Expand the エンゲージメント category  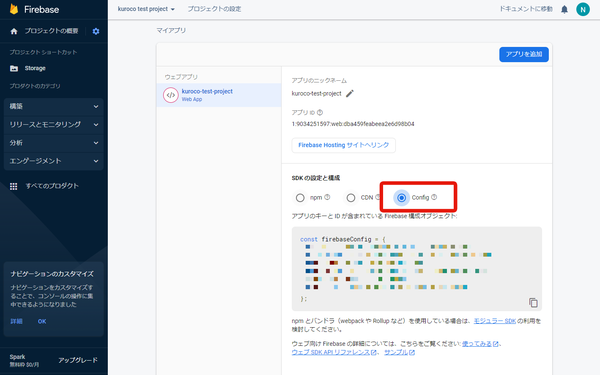pyautogui.click(x=54, y=161)
